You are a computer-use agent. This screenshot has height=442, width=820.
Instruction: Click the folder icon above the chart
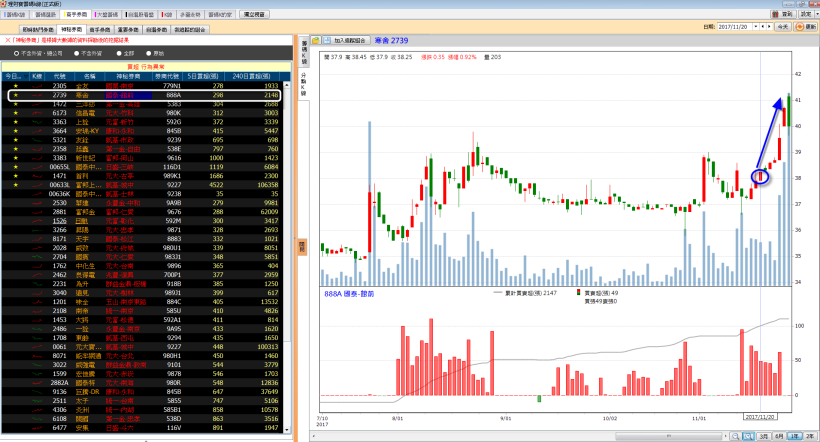click(x=315, y=40)
